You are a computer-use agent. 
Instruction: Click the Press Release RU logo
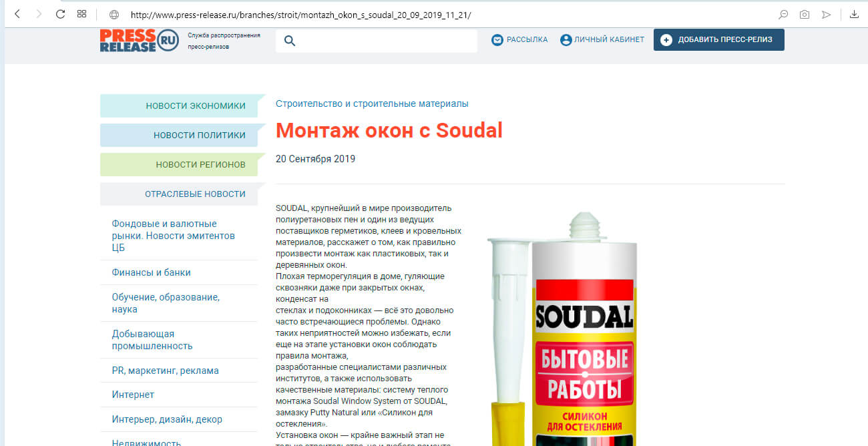140,40
